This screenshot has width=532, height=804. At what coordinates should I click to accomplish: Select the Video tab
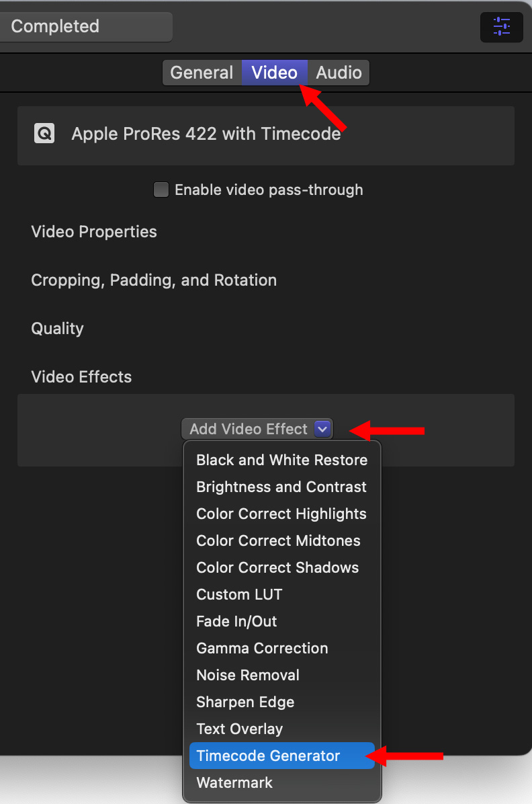point(274,73)
